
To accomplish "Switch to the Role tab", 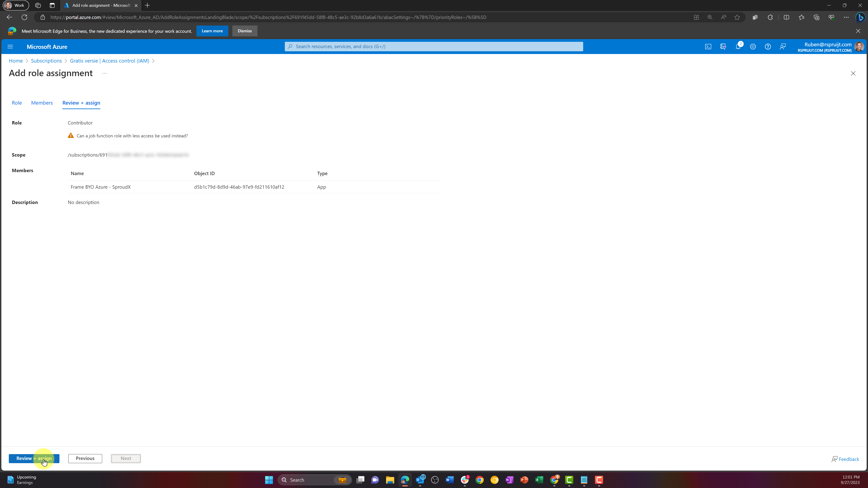I will click(x=17, y=103).
